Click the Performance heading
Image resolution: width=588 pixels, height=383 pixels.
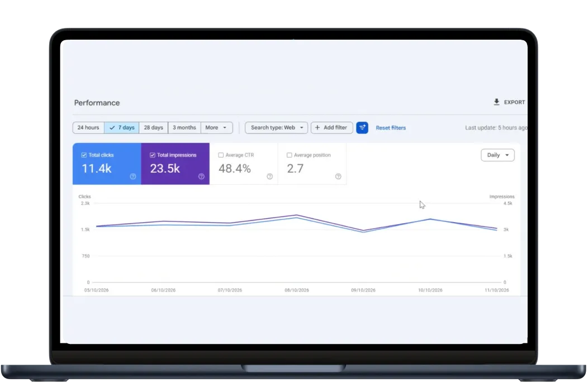97,103
